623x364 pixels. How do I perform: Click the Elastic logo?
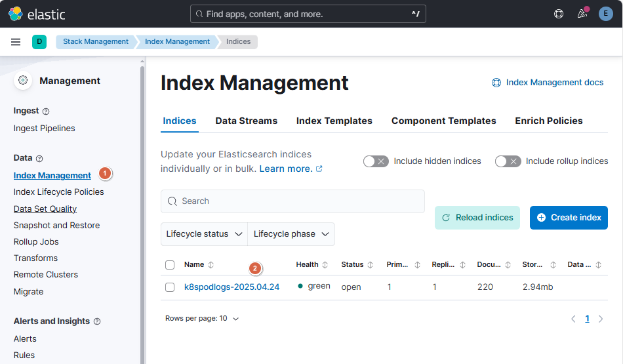pos(37,14)
